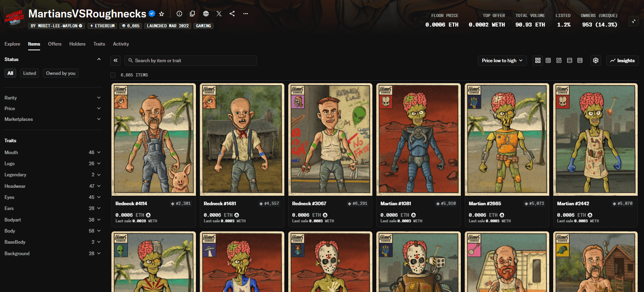Open the collection info icon
The width and height of the screenshot is (644, 292).
pyautogui.click(x=179, y=14)
